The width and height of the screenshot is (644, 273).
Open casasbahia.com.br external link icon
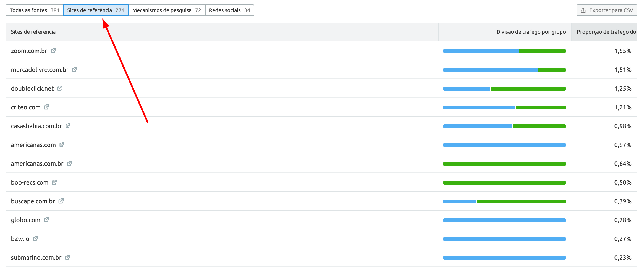pos(68,126)
